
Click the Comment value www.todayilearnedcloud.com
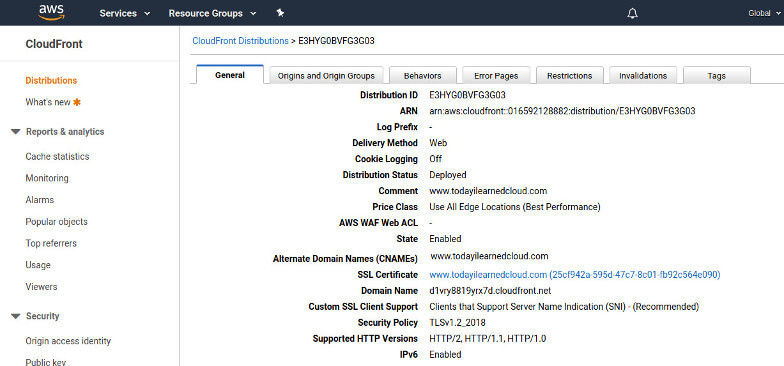pos(488,191)
